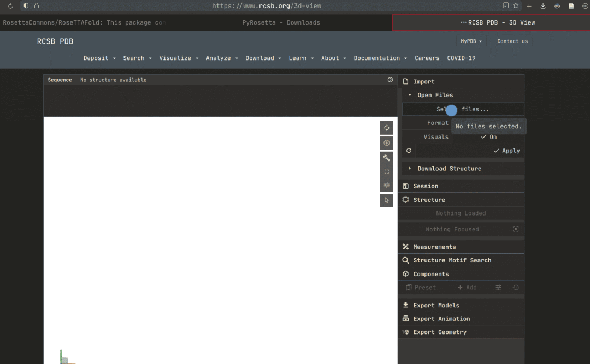Open the screenshot/state snapshot icon in viewer

pyautogui.click(x=386, y=143)
